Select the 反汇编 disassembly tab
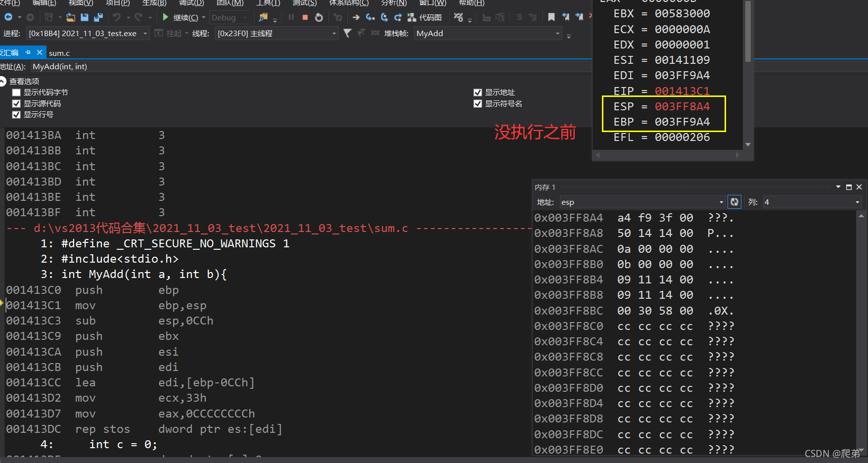 [9, 52]
